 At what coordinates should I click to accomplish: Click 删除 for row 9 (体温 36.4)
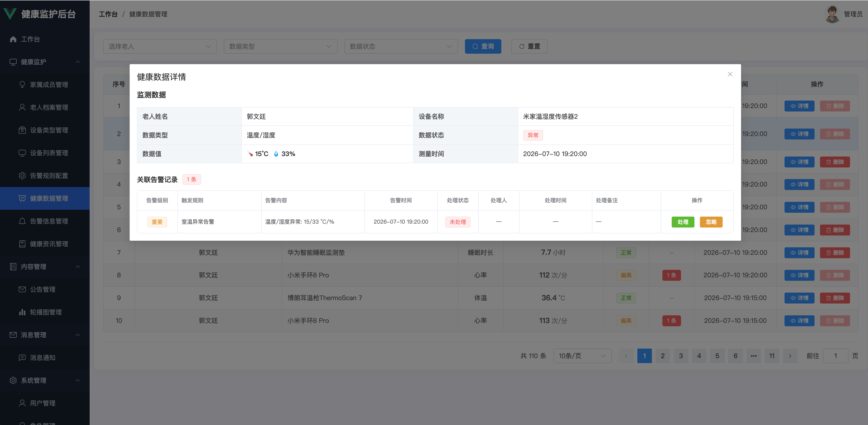click(835, 298)
